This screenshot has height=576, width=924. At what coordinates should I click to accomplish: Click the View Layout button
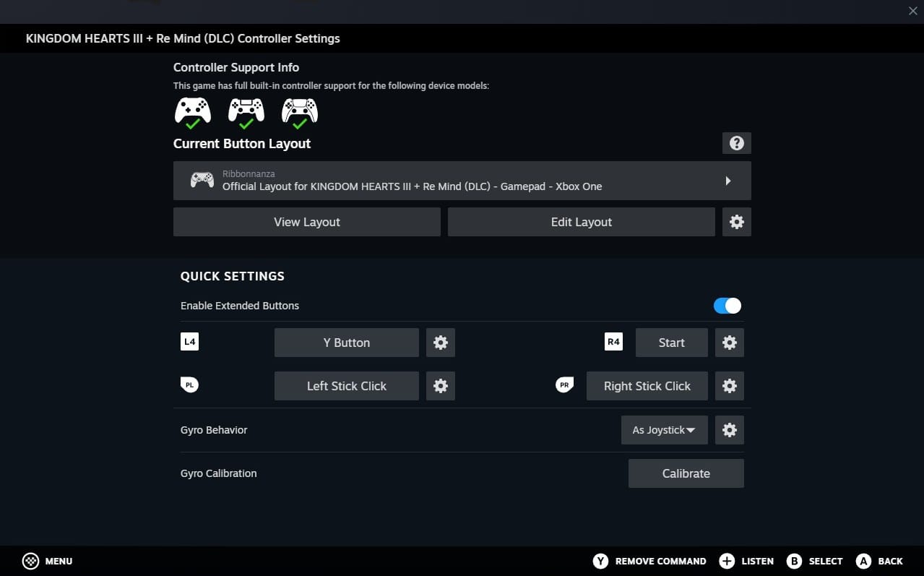click(306, 222)
